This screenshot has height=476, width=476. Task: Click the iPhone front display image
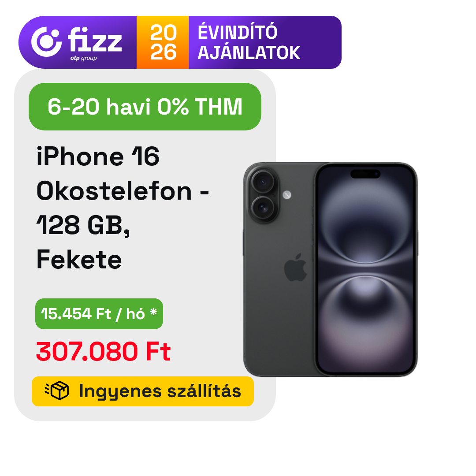tap(366, 270)
